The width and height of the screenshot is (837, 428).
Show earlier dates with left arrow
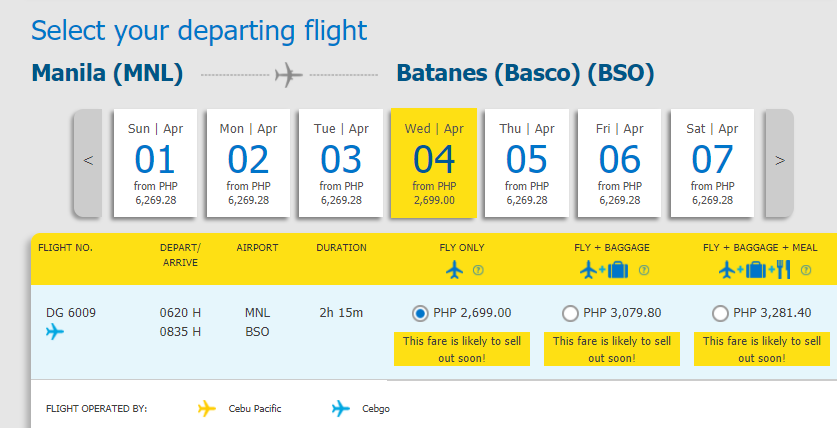coord(88,161)
